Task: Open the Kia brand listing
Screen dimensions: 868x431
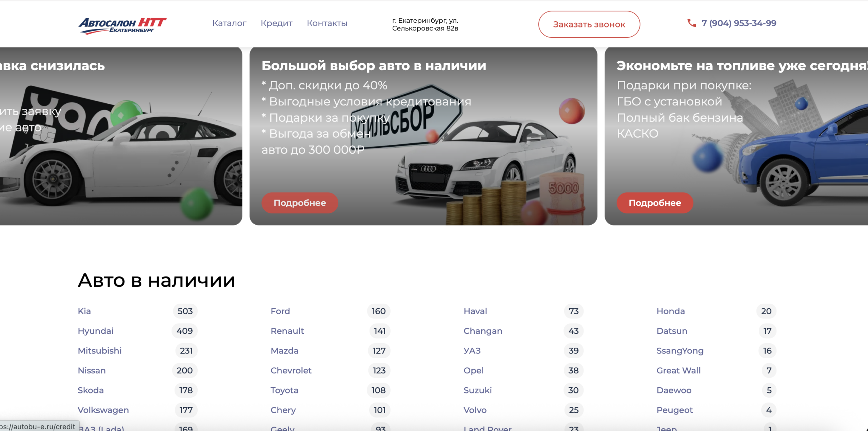Action: 84,311
